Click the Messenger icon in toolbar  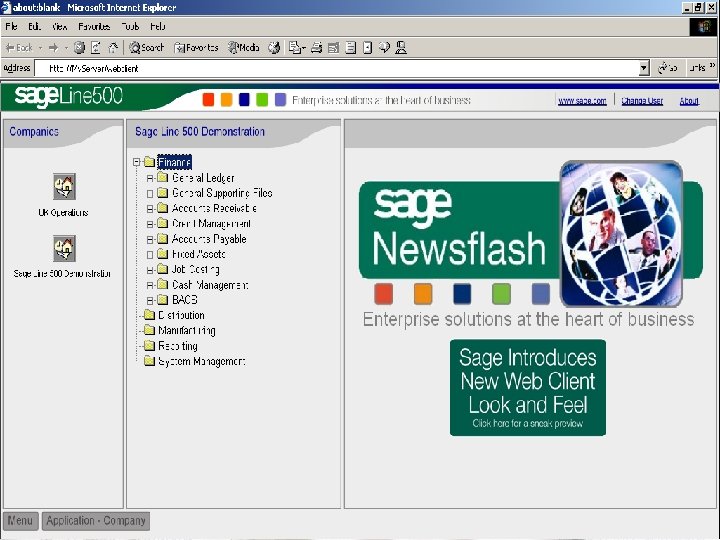[401, 47]
